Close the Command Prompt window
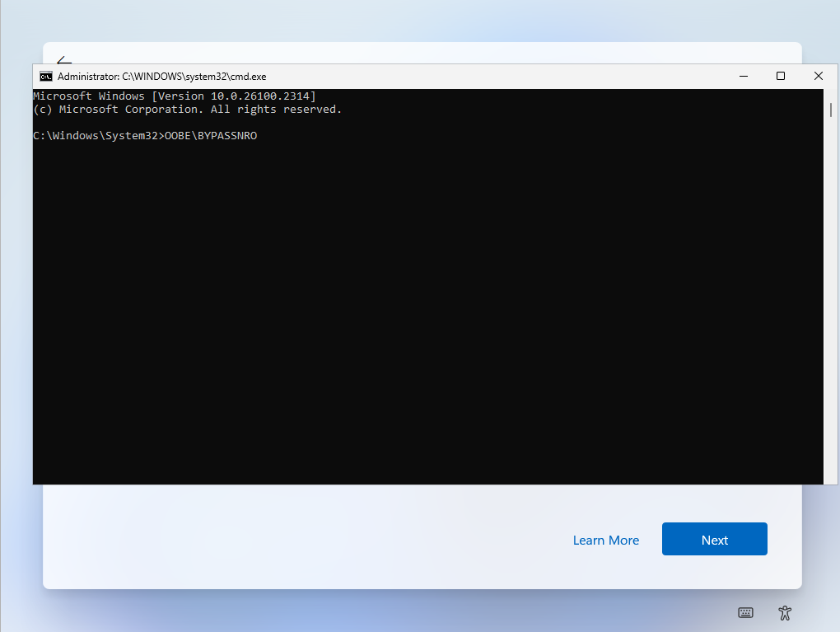Screen dimensions: 840x632 coord(818,76)
